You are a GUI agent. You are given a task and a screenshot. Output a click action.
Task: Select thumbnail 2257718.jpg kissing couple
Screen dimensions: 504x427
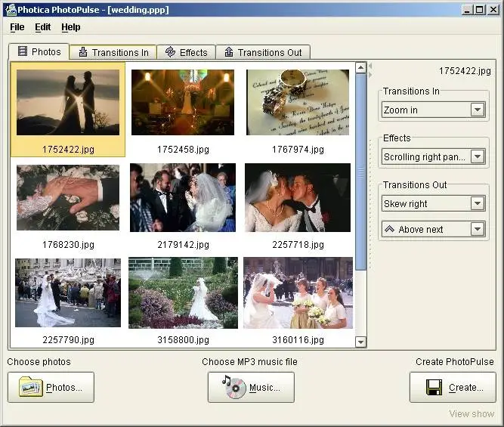point(298,197)
